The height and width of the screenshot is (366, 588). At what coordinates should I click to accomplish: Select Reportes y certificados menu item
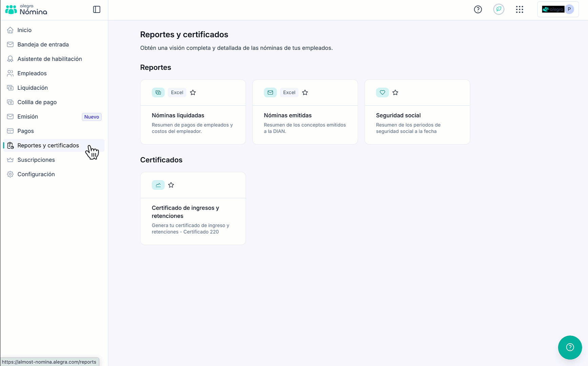coord(54,145)
